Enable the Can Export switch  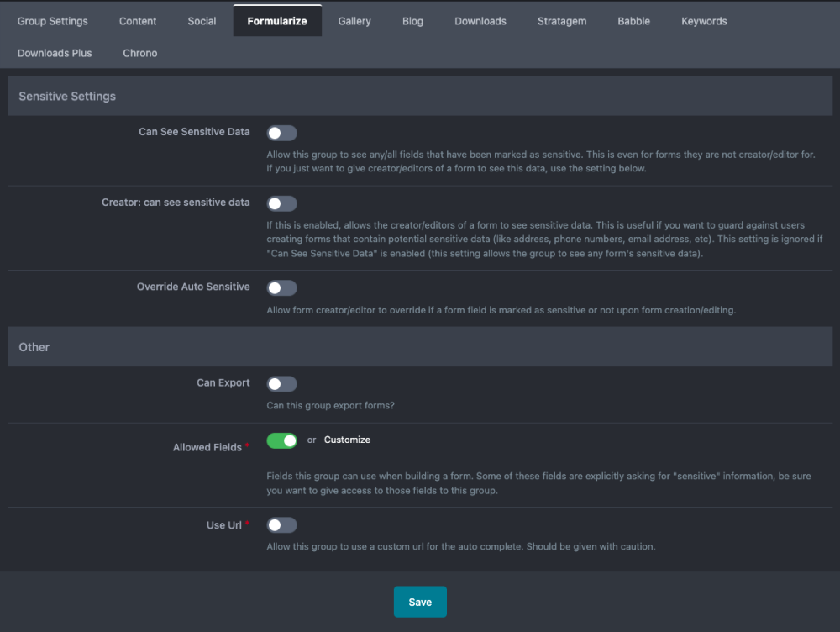pyautogui.click(x=281, y=384)
